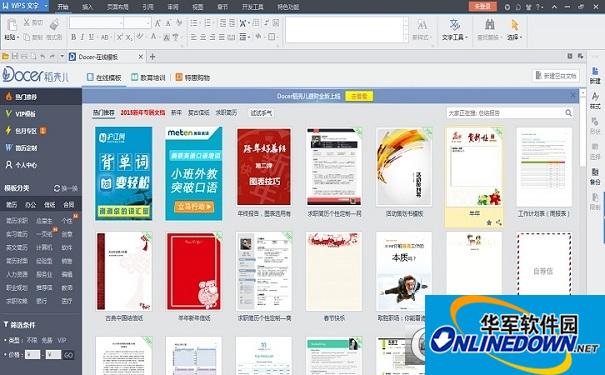Select the 不限 type filter option
The height and width of the screenshot is (375, 605).
(32, 340)
